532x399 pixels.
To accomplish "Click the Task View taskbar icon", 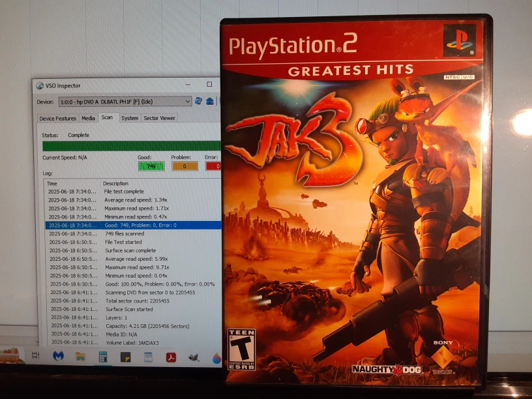I will (36, 356).
